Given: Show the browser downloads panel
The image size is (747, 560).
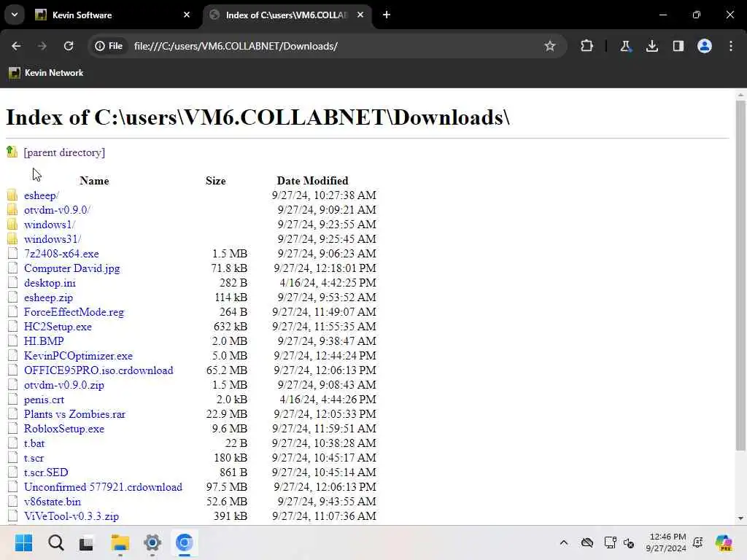Looking at the screenshot, I should pos(651,46).
